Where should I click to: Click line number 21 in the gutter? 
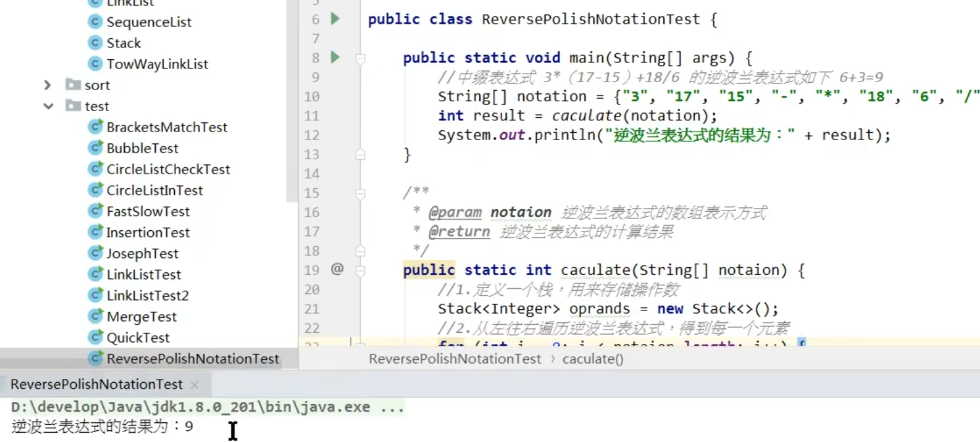pyautogui.click(x=312, y=308)
